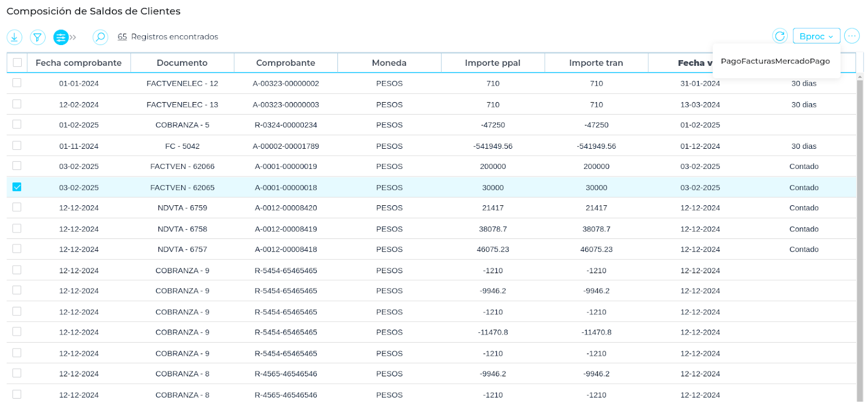The image size is (868, 410).
Task: Tick the checkbox for FC - 5042 row
Action: pyautogui.click(x=17, y=146)
